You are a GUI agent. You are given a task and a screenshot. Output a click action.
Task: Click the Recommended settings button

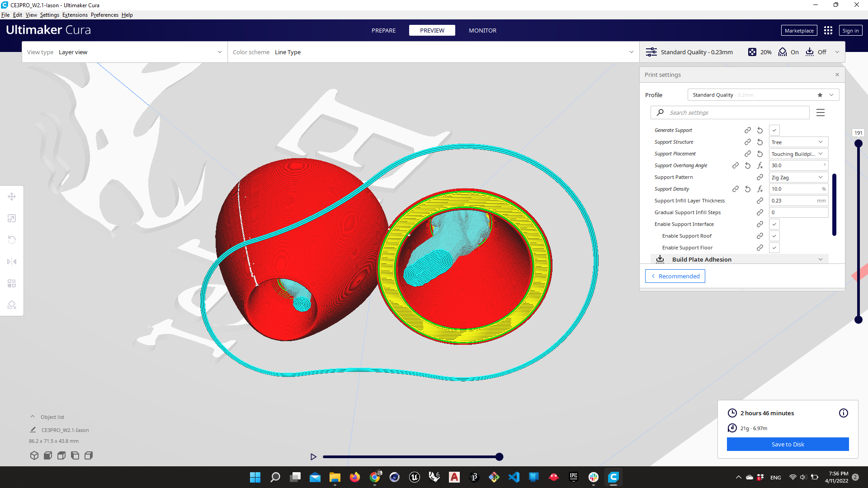675,276
